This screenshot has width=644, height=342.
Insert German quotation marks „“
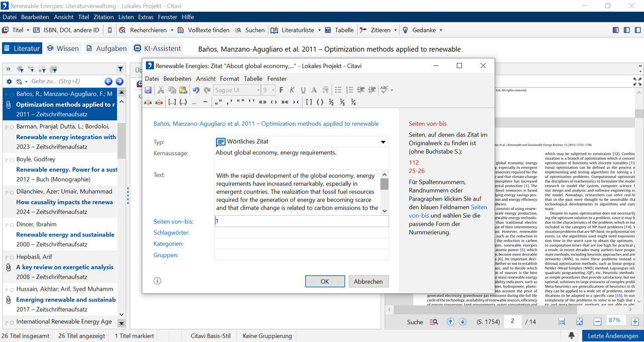(x=218, y=102)
